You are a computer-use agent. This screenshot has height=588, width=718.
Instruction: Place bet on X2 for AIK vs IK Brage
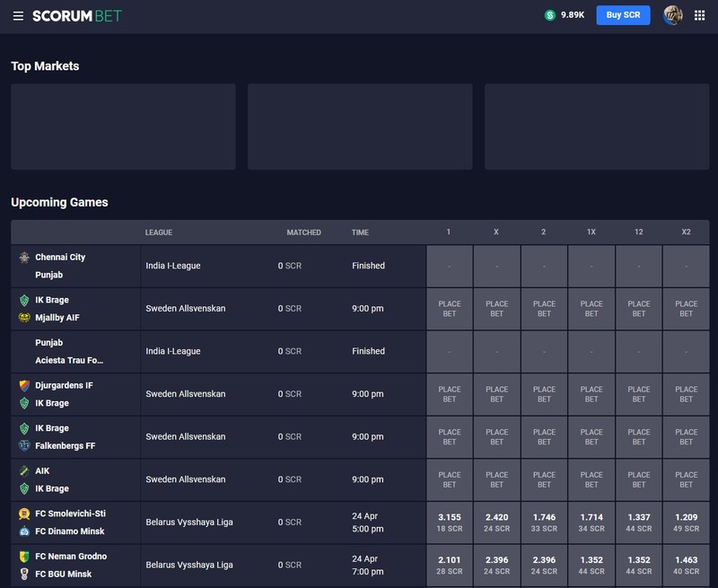(x=686, y=480)
